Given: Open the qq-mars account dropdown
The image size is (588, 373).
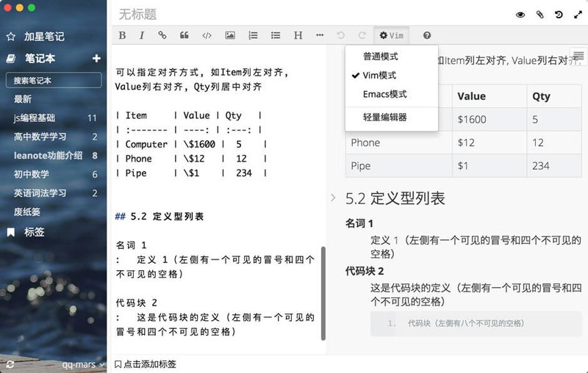Looking at the screenshot, I should click(84, 364).
